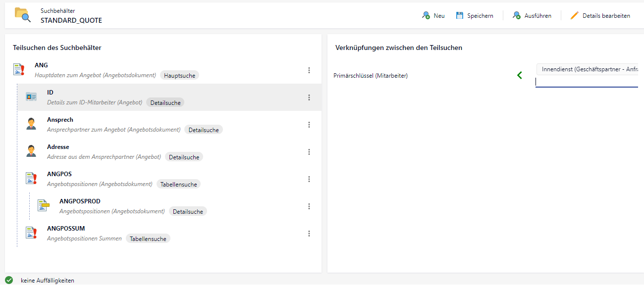Click the ANGPOS document icon

click(x=31, y=179)
